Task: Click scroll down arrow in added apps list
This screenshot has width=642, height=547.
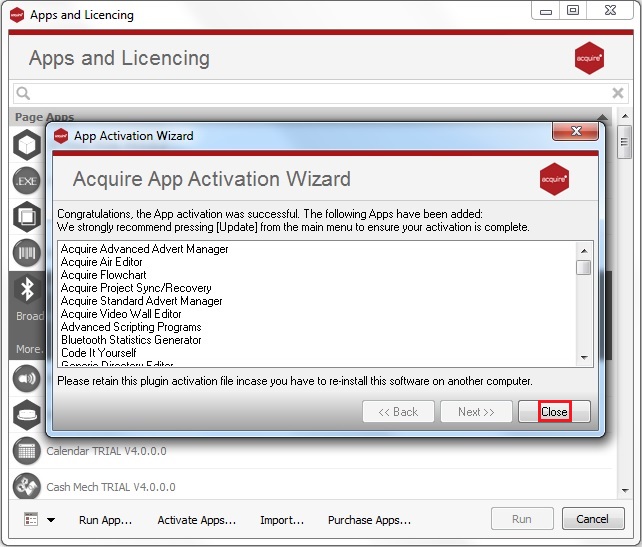Action: (584, 358)
